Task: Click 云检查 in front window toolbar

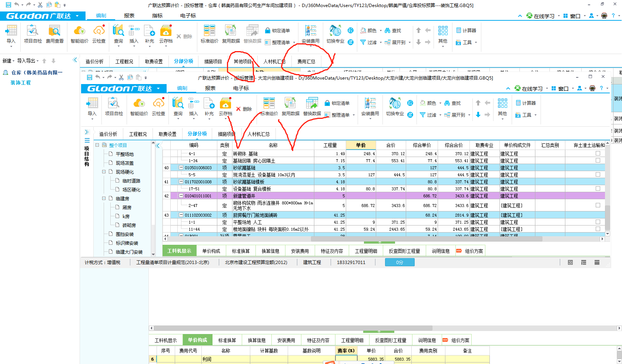Action: click(x=158, y=107)
